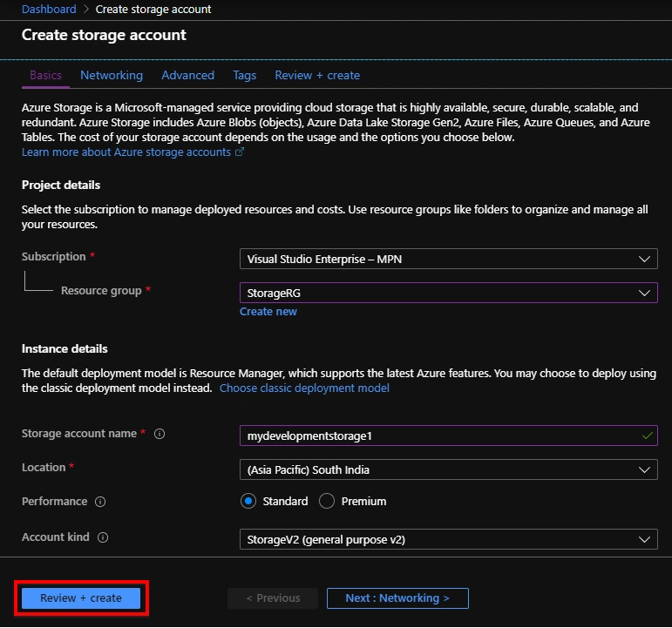The height and width of the screenshot is (628, 672).
Task: Switch to the Advanced tab
Action: tap(187, 76)
